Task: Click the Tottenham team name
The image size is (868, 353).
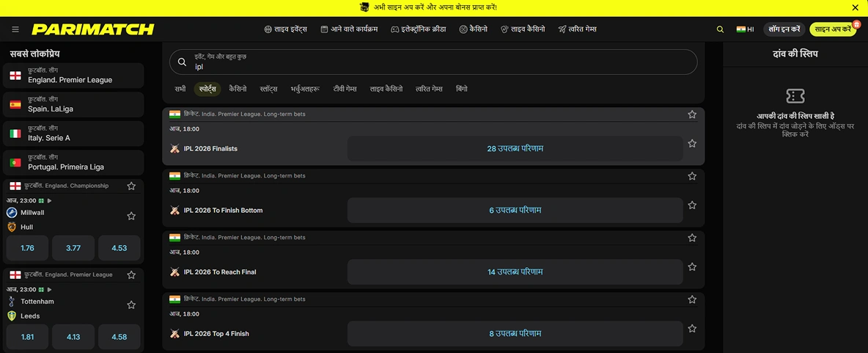Action: coord(37,301)
